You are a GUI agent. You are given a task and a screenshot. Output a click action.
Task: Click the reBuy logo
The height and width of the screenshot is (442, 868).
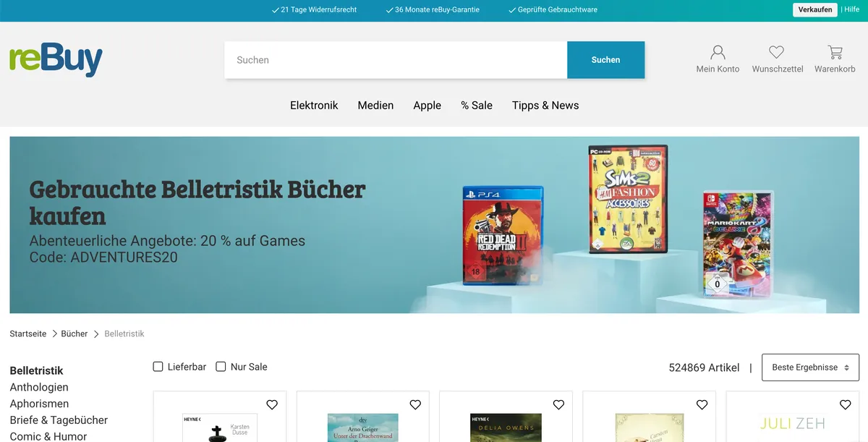[x=55, y=60]
